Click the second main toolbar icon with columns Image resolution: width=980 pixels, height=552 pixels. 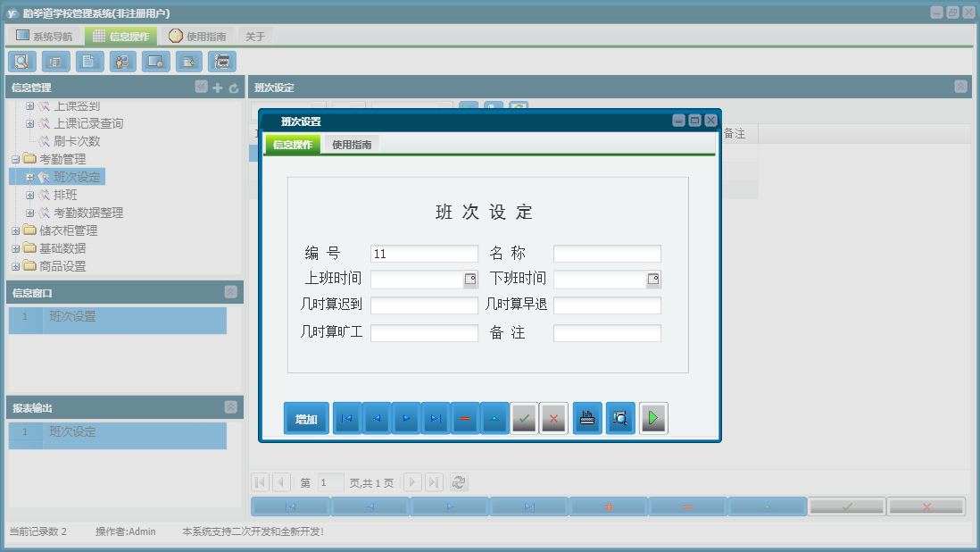pos(55,62)
